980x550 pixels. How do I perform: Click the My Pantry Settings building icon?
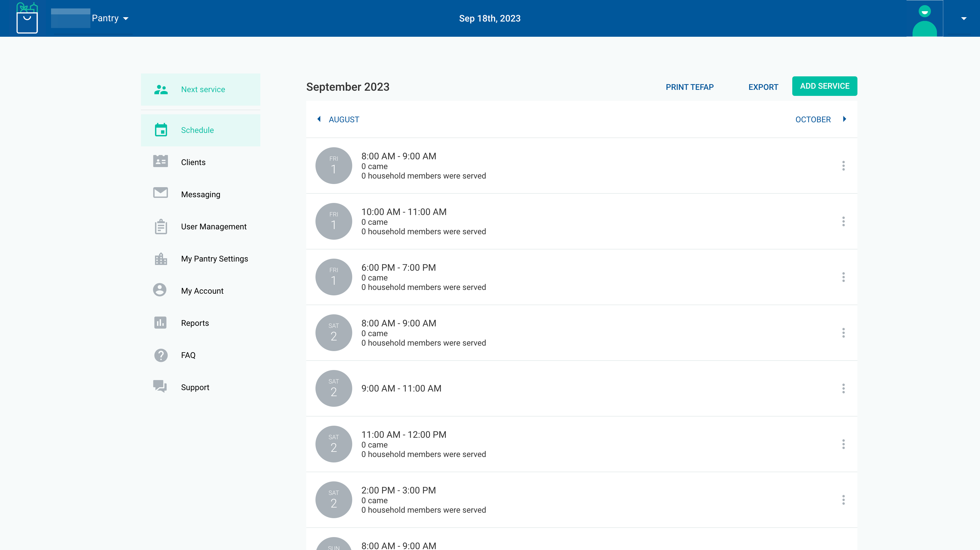click(x=161, y=259)
